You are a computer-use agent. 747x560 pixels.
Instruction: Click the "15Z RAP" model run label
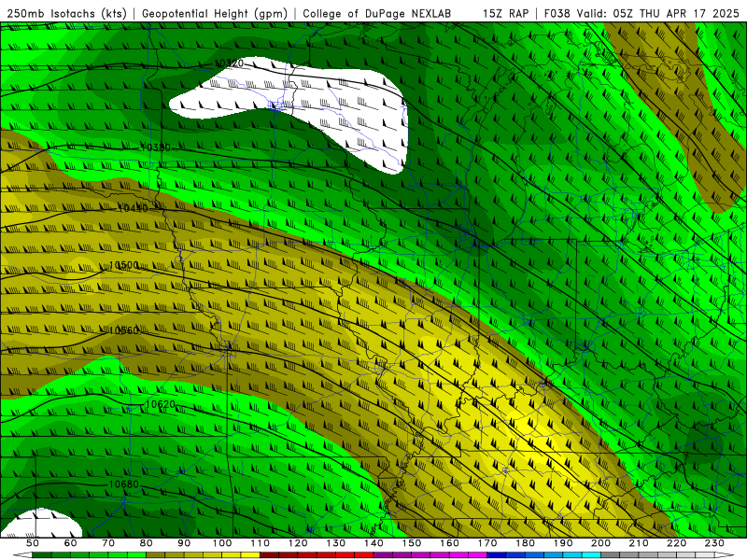[505, 13]
